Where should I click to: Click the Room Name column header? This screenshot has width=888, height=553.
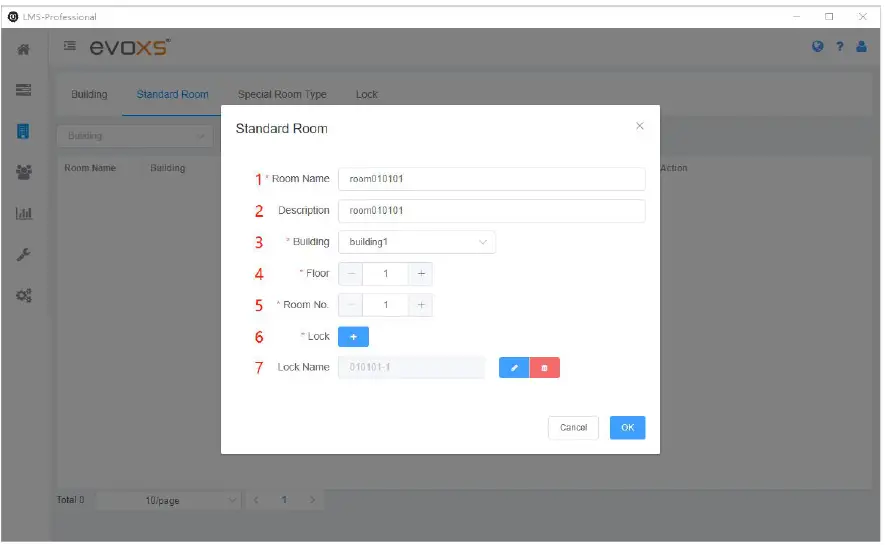click(90, 168)
